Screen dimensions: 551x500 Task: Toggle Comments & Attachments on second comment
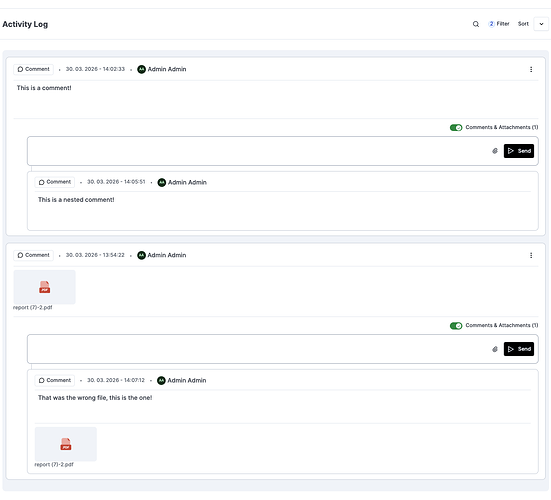pos(456,326)
